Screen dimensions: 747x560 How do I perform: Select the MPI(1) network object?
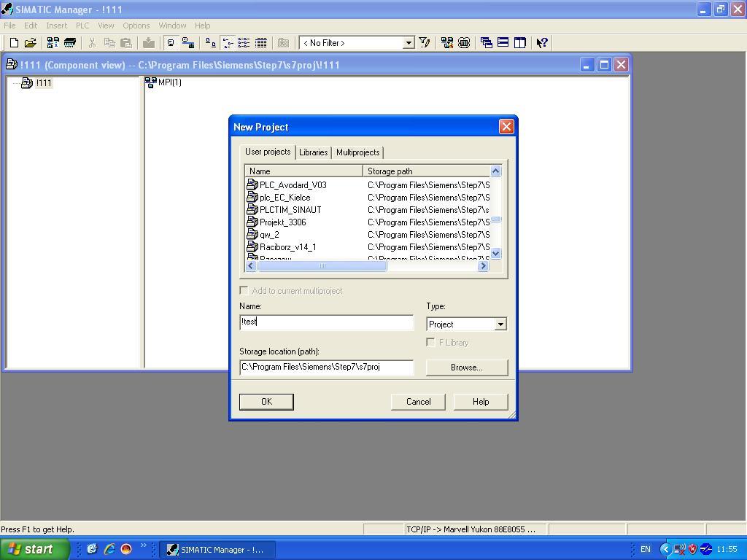click(x=163, y=82)
